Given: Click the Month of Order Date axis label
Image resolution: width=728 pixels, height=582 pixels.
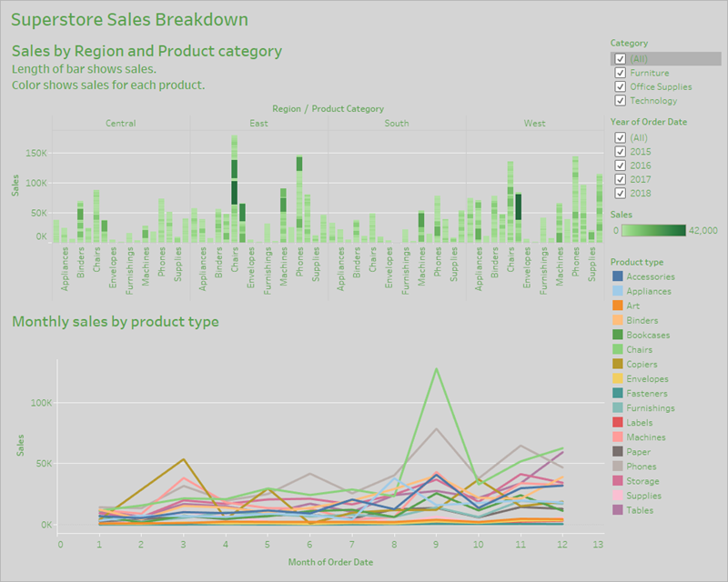Looking at the screenshot, I should coord(330,562).
